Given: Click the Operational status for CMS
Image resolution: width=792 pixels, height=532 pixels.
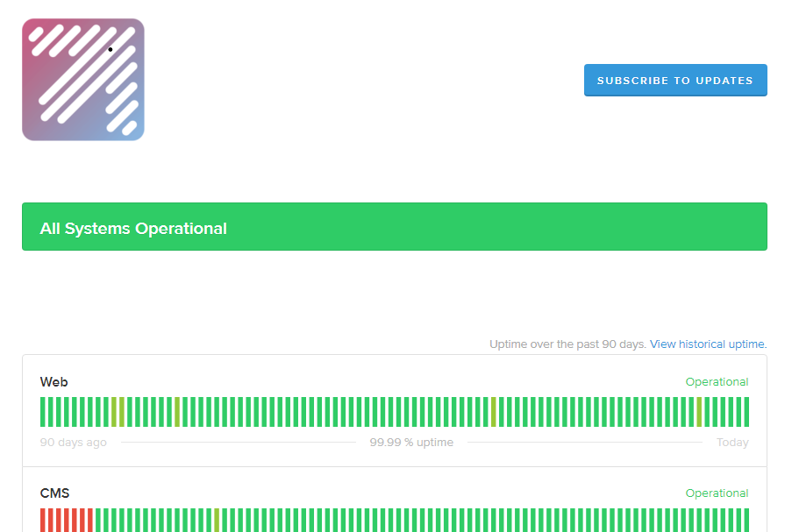Looking at the screenshot, I should point(717,493).
